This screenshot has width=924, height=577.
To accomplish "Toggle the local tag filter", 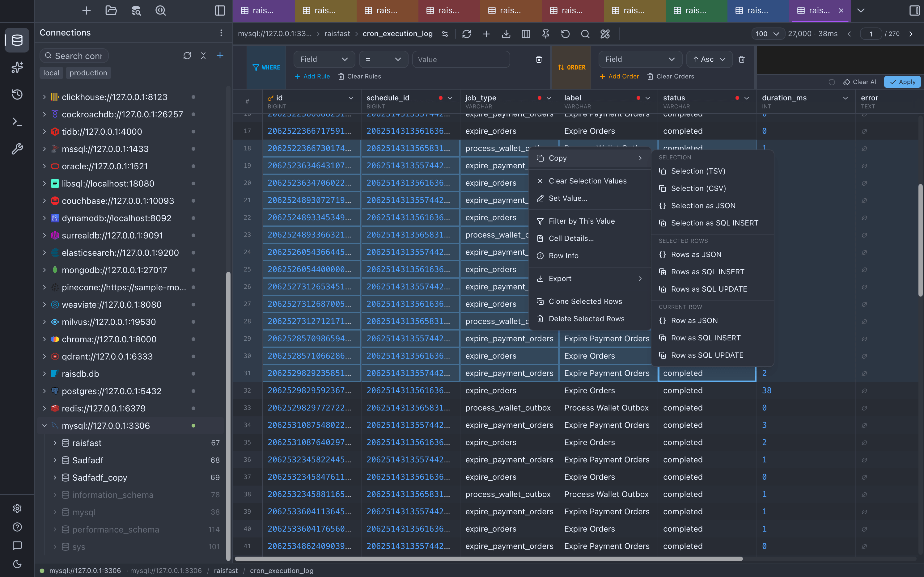I will coord(51,73).
